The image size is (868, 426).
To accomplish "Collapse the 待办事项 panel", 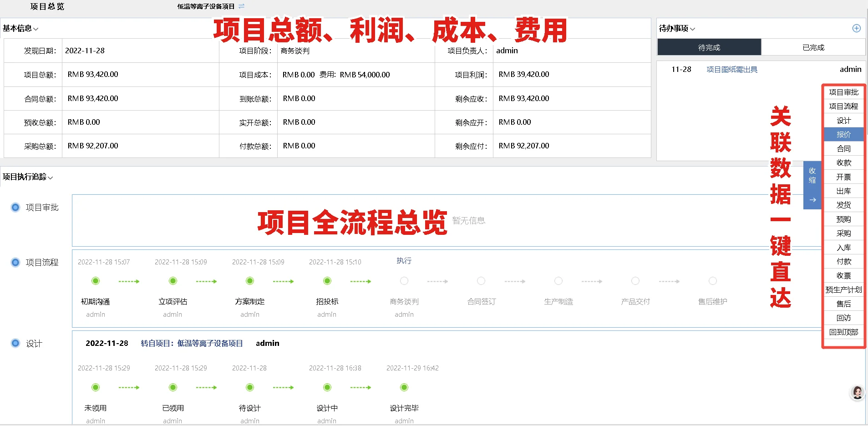I will [x=692, y=28].
